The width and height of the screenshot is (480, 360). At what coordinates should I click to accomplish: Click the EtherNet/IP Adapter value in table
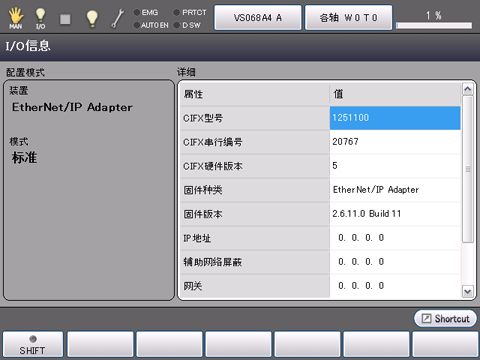pyautogui.click(x=395, y=190)
